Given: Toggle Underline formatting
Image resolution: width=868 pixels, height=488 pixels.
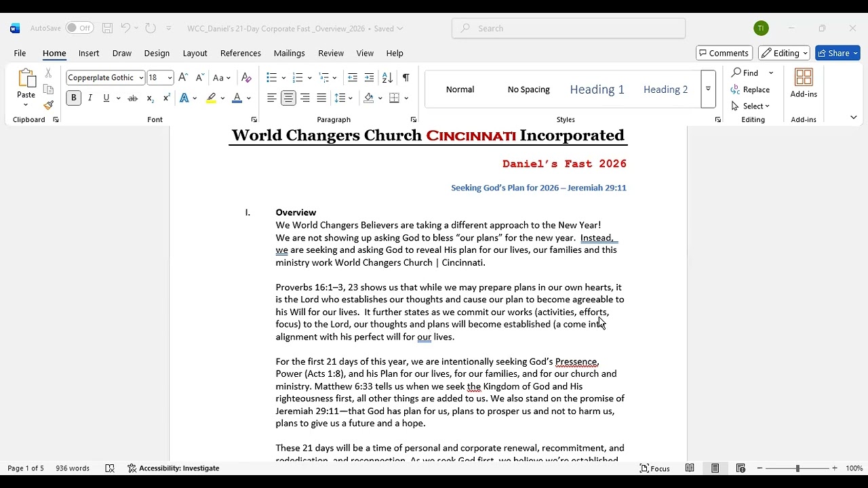Looking at the screenshot, I should tap(106, 98).
